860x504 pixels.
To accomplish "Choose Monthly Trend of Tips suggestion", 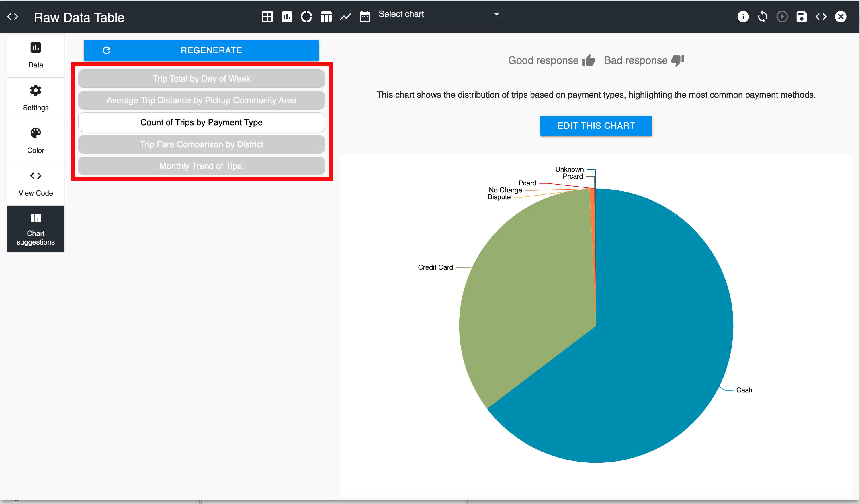I will pos(201,166).
